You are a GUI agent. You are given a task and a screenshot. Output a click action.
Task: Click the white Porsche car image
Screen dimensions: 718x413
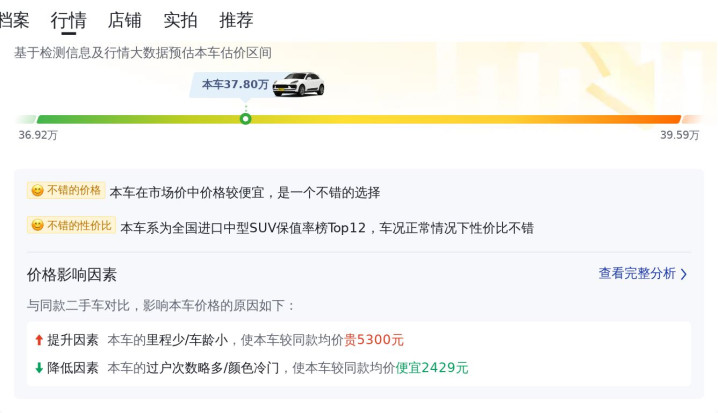[299, 84]
